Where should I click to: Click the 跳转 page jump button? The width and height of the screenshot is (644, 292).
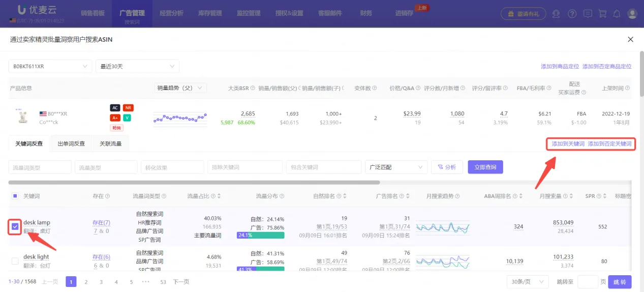coord(620,282)
